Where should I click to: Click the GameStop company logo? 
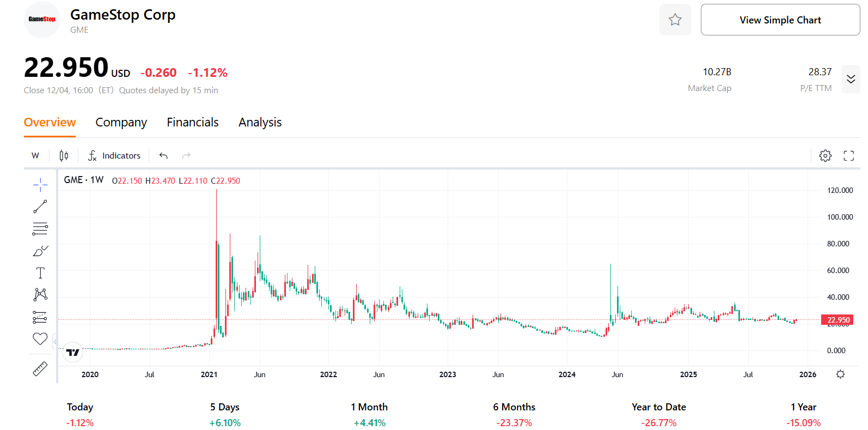point(42,20)
